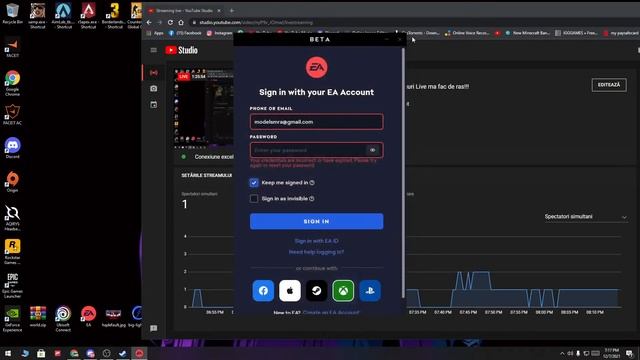Select the Stream (live) sidebar icon
Screen dimensions: 640x360
tap(153, 73)
